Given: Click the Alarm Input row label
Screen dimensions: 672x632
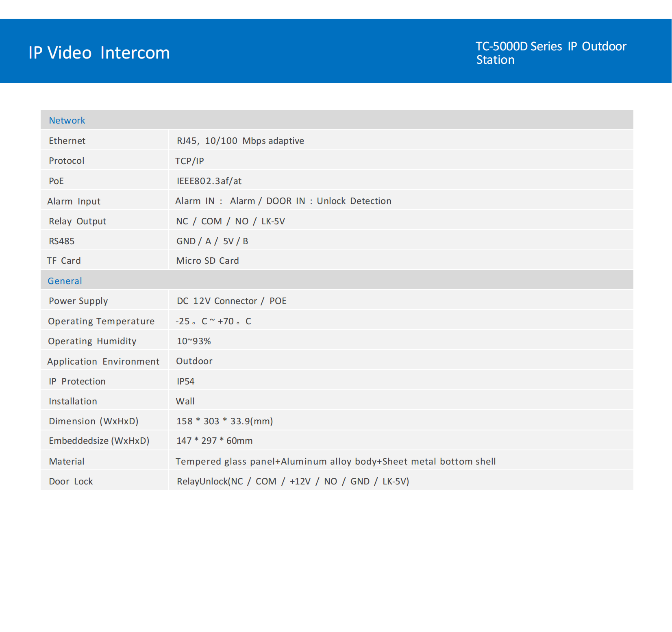Looking at the screenshot, I should tap(74, 201).
